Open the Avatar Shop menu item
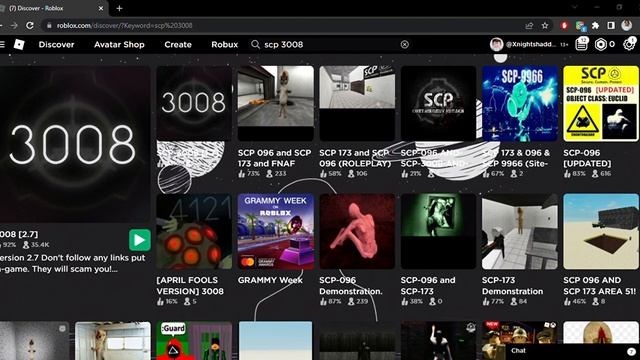Image resolution: width=640 pixels, height=360 pixels. pos(119,44)
